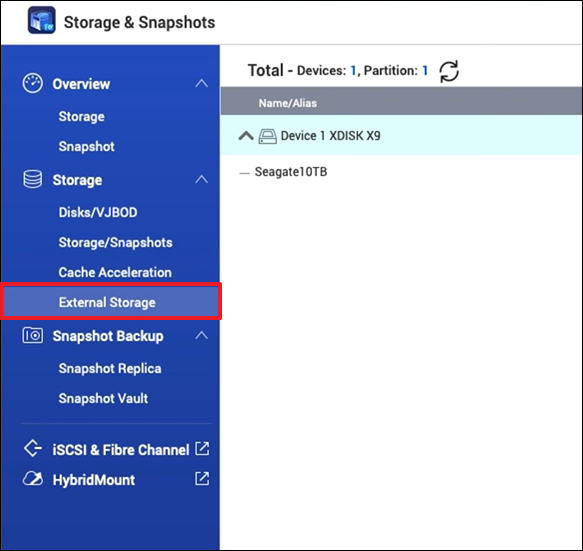Click the HybridMount cloud icon

pyautogui.click(x=33, y=479)
